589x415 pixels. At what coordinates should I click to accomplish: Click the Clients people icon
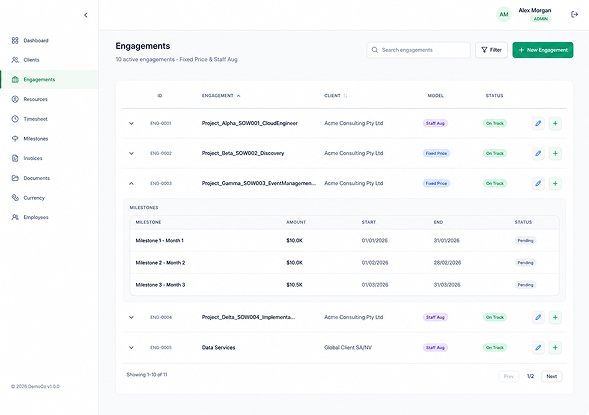coord(15,60)
